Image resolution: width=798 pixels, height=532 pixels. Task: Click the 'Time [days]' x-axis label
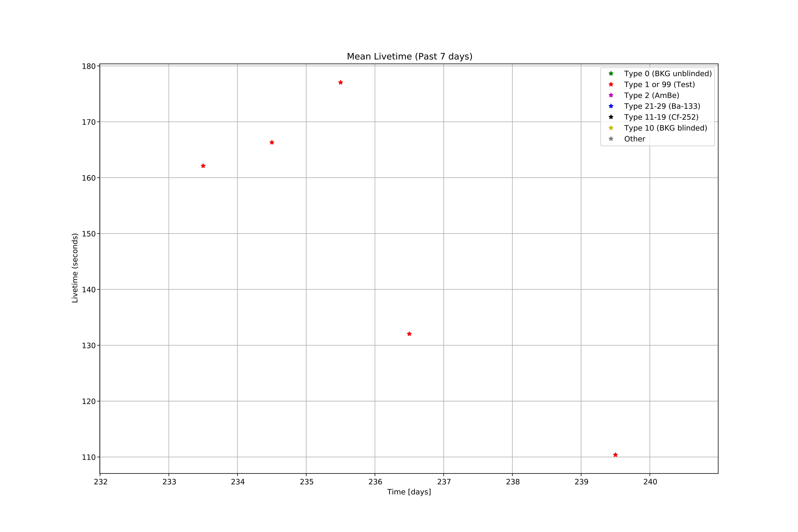click(x=409, y=492)
